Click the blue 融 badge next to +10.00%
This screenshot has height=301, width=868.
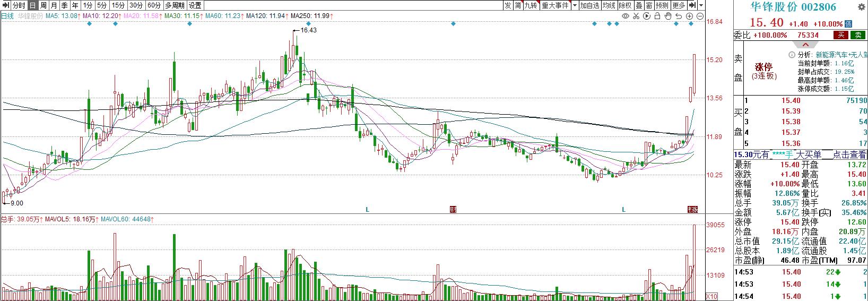tap(848, 24)
